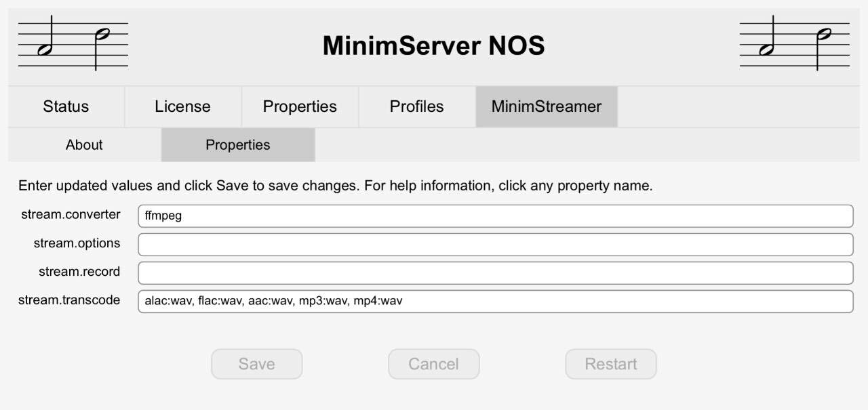Click the MinimServer NOS heading
Image resolution: width=868 pixels, height=410 pixels.
point(433,45)
